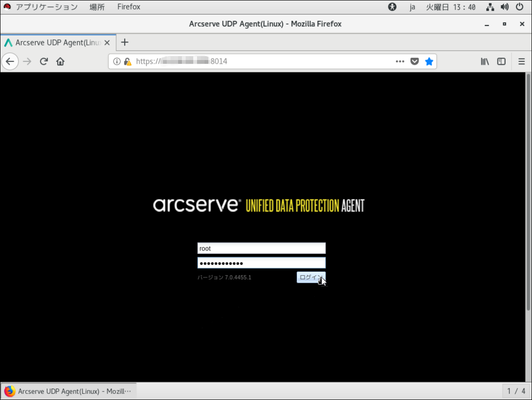Click the Firefox forward arrow button
Image resolution: width=532 pixels, height=400 pixels.
click(27, 61)
